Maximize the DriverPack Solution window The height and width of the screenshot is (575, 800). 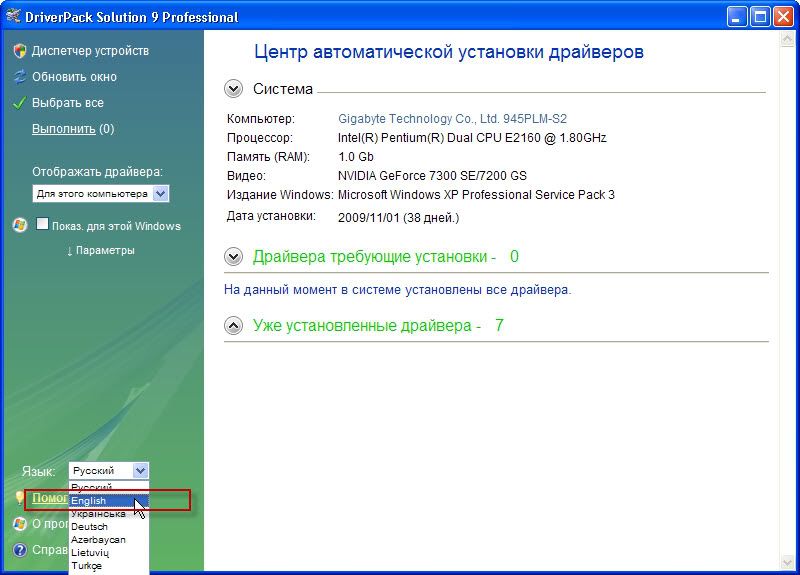tap(760, 17)
